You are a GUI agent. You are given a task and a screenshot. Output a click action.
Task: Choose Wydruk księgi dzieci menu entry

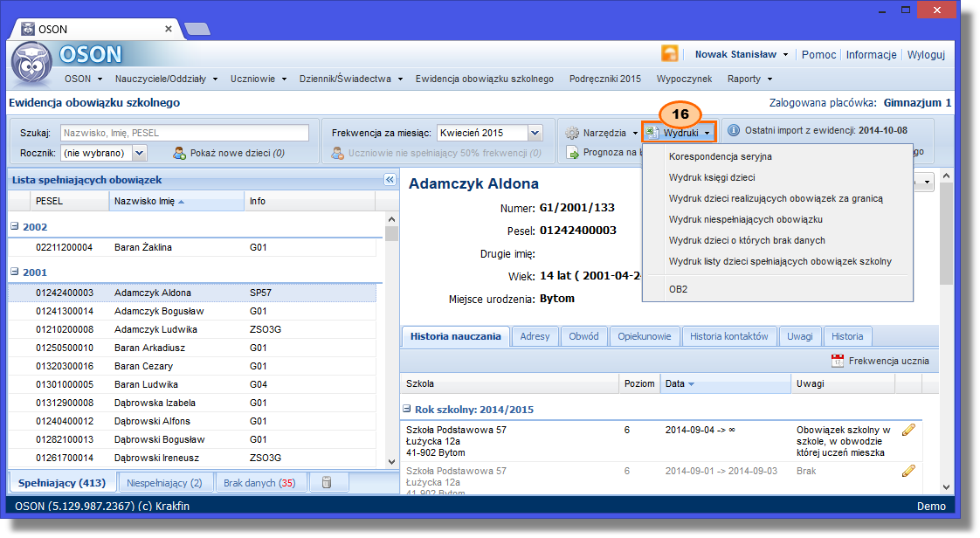(x=712, y=178)
